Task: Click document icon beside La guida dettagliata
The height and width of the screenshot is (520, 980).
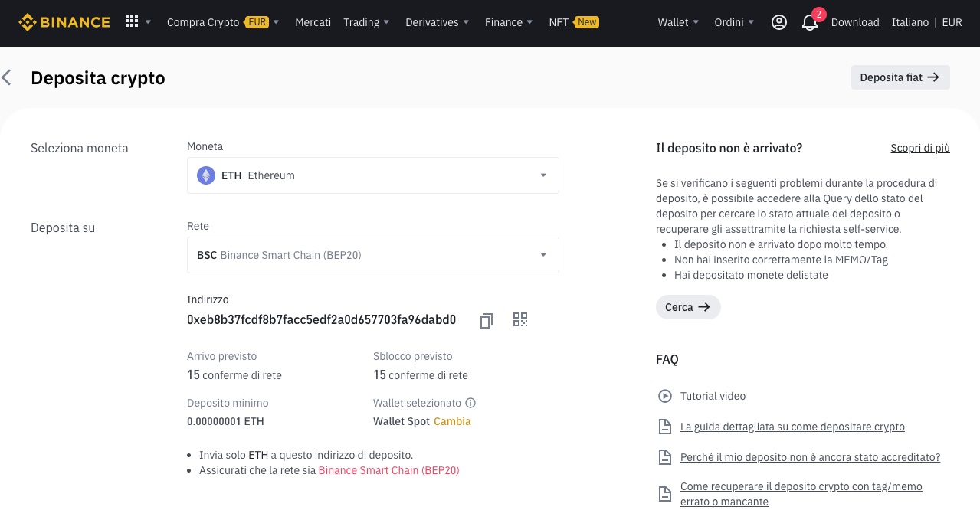Action: pyautogui.click(x=665, y=427)
